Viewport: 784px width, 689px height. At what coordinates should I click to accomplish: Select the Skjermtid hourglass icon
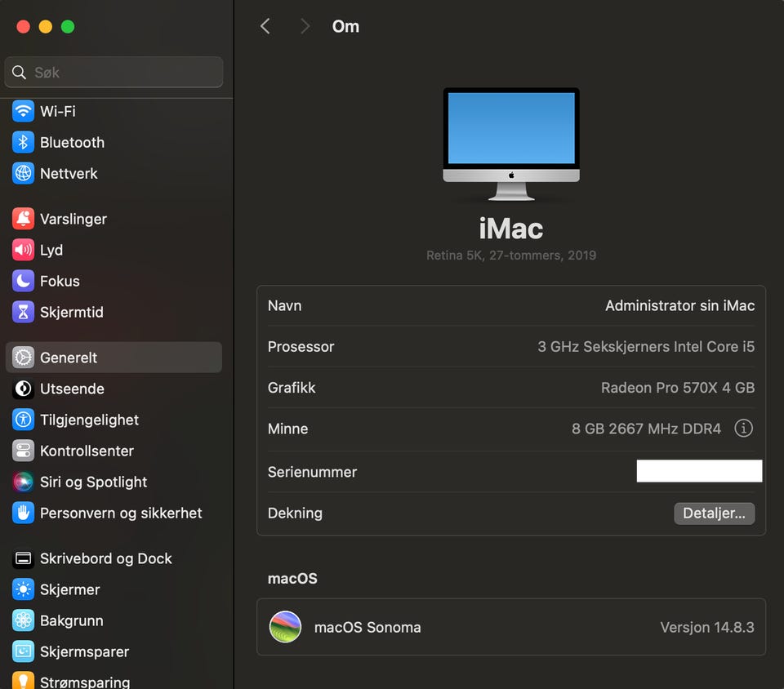[x=23, y=313]
